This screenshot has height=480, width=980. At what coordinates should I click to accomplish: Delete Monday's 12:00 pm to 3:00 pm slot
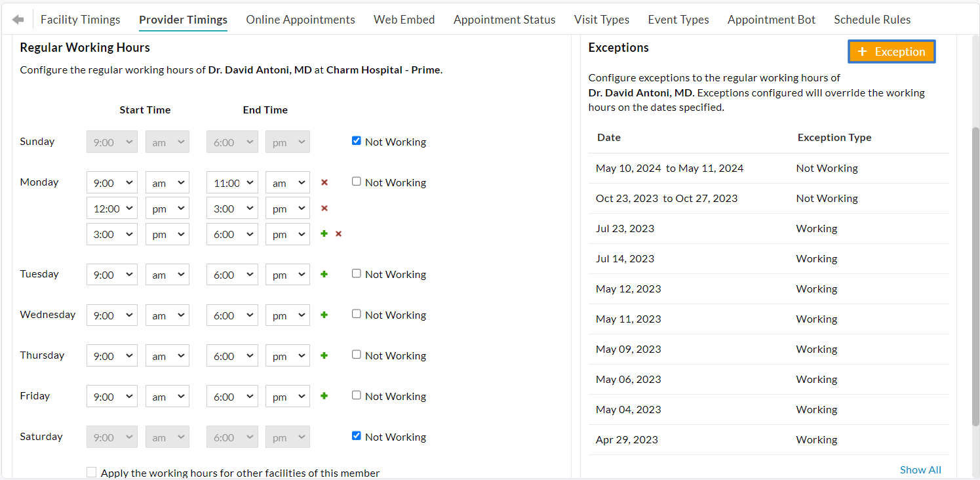tap(324, 208)
